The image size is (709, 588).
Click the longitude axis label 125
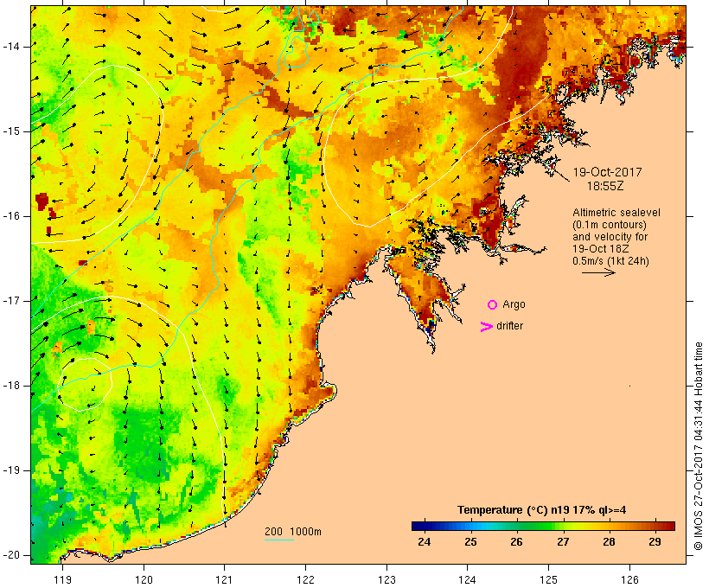(x=549, y=580)
